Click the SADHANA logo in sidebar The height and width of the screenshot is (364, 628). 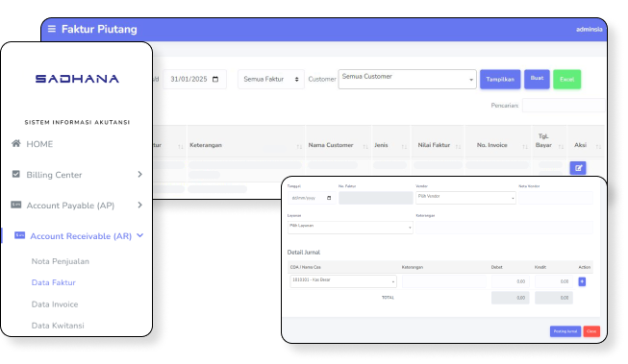pyautogui.click(x=77, y=79)
